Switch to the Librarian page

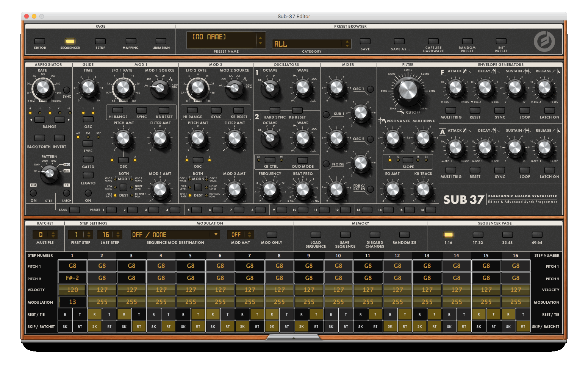pos(161,41)
